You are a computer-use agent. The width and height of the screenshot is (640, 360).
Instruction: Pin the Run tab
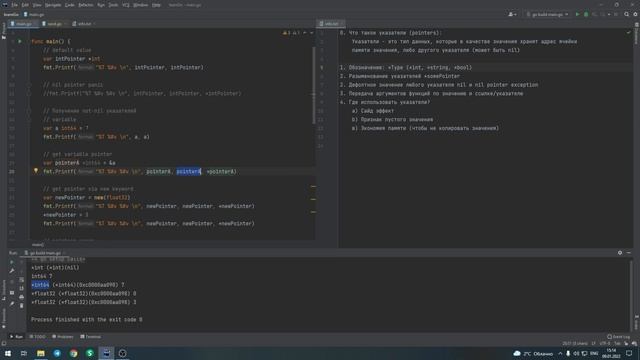click(12, 304)
